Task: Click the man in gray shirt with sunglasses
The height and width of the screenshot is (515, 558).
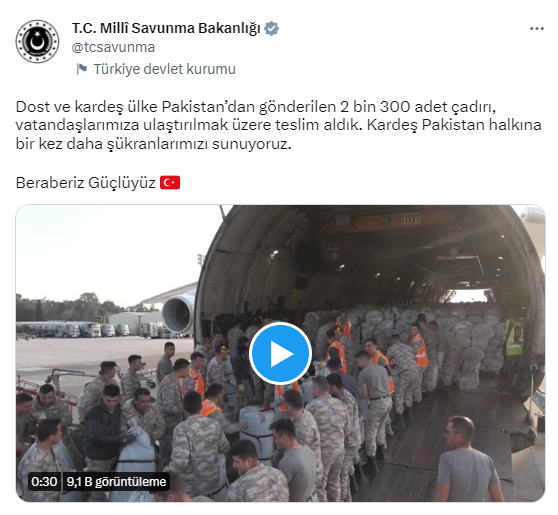Action: (x=468, y=459)
